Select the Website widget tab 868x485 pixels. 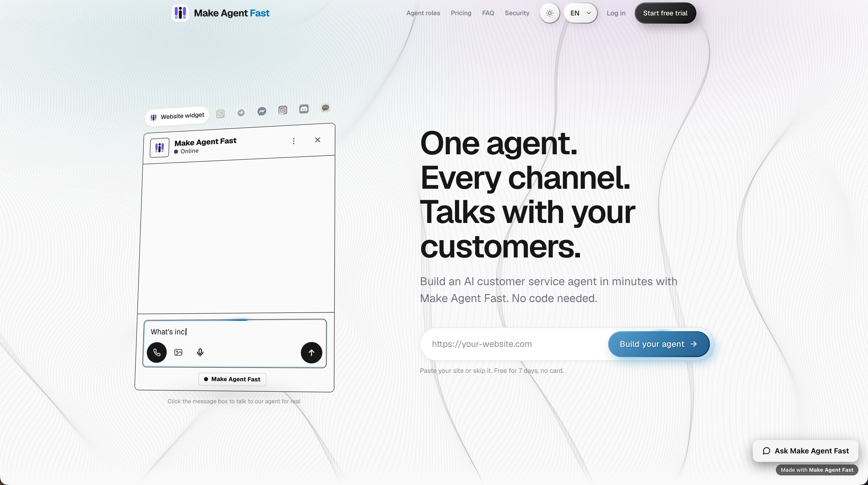point(177,116)
